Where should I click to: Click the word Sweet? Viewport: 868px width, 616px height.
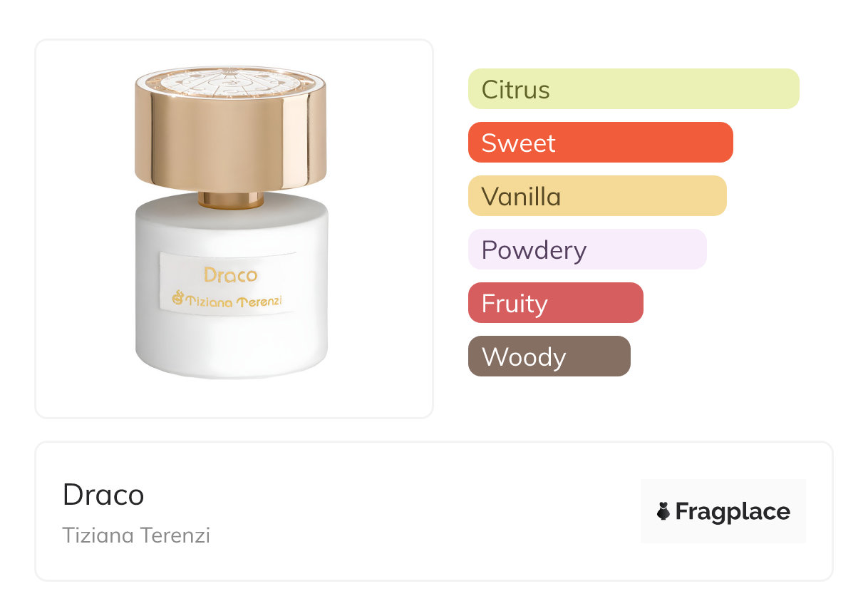pyautogui.click(x=519, y=143)
